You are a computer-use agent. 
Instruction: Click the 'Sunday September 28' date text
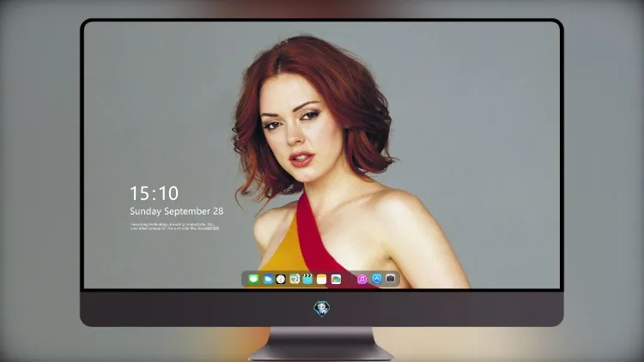click(x=177, y=211)
